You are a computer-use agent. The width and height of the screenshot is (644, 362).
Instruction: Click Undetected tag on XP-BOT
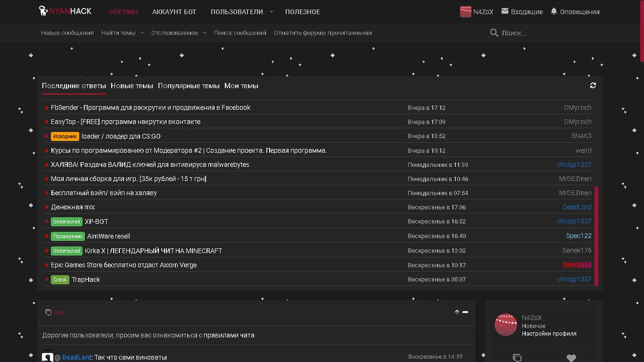pos(66,222)
